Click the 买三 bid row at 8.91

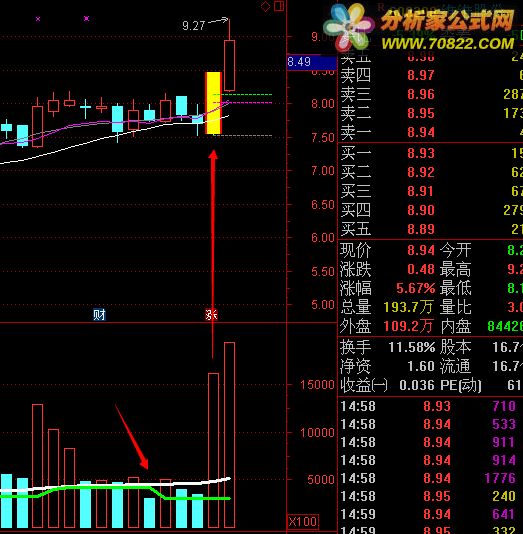pos(432,191)
